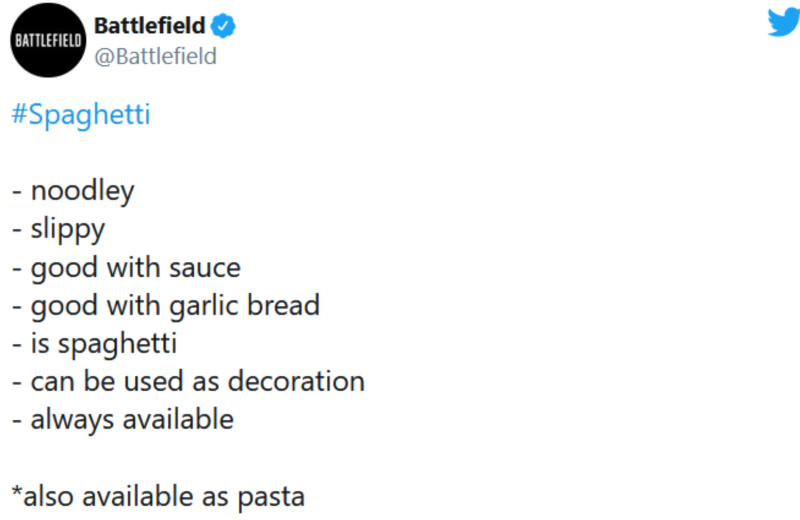Click the word "sauce" in the tweet
This screenshot has height=520, width=800.
(205, 269)
